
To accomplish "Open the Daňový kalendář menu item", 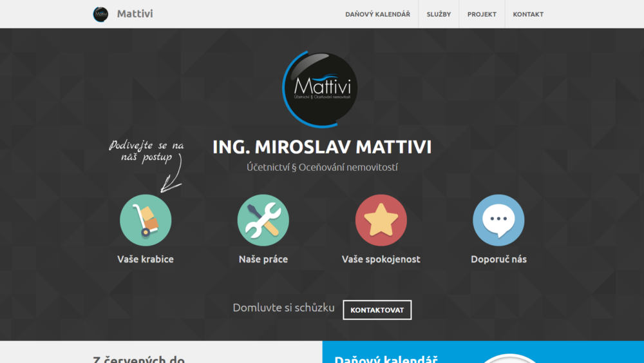I will click(x=377, y=14).
